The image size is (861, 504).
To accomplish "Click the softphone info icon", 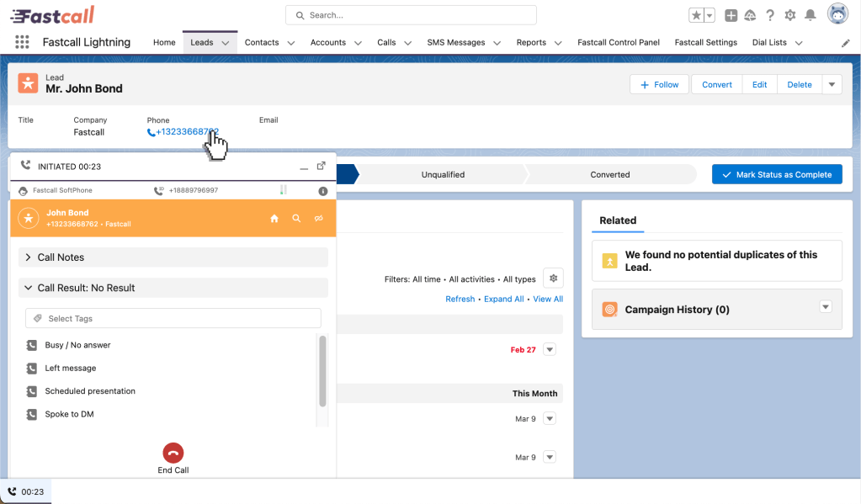I will [x=322, y=191].
